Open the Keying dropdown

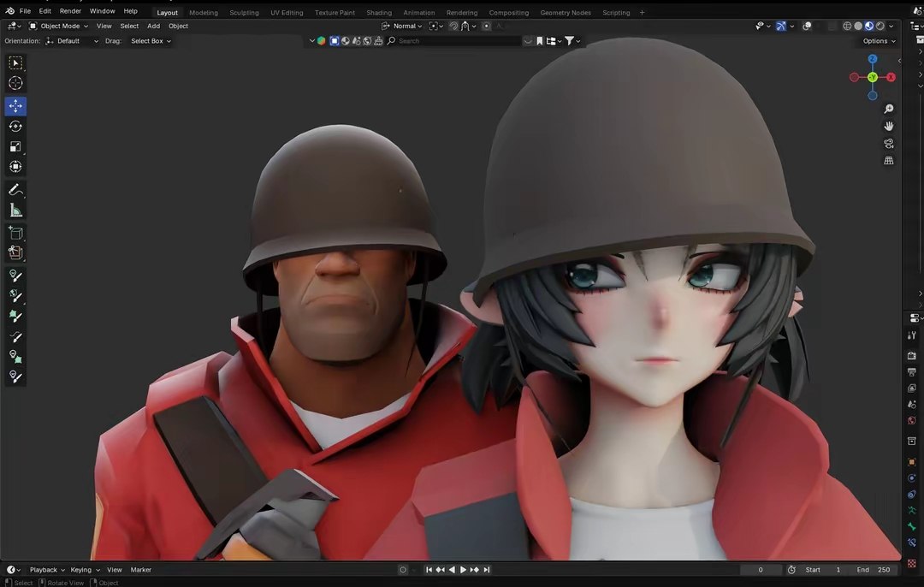click(85, 570)
